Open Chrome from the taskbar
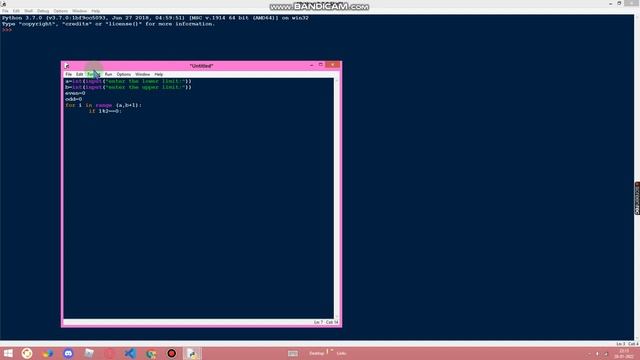Image resolution: width=640 pixels, height=360 pixels. (151, 353)
